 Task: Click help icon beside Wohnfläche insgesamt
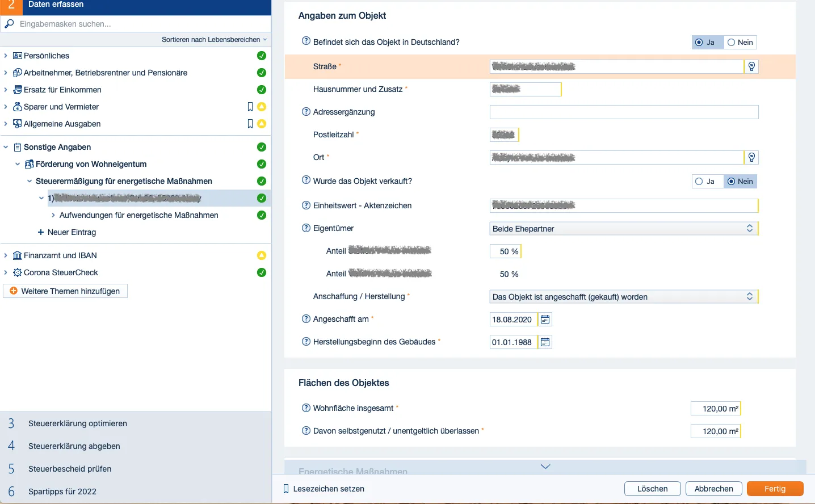click(x=306, y=408)
